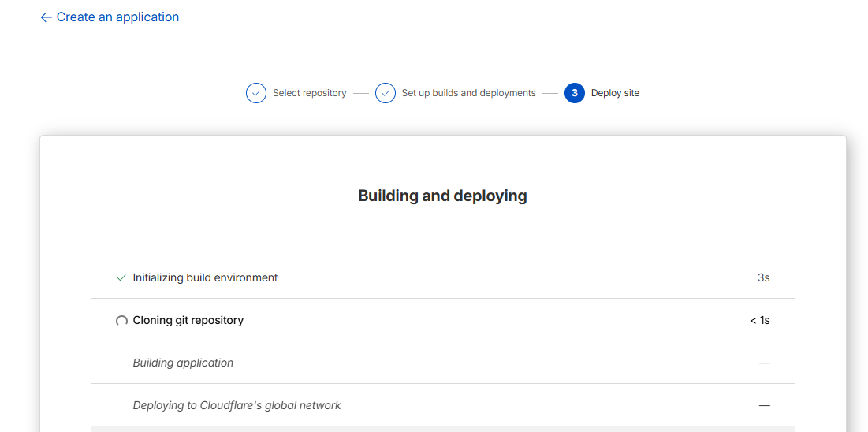Click the back arrow beside Create an application
Viewport: 868px width, 432px height.
click(x=46, y=17)
